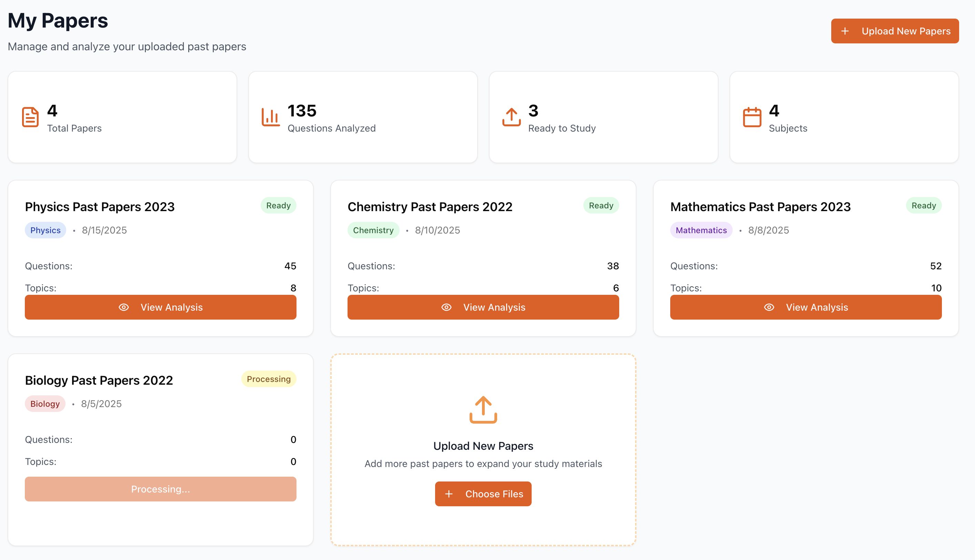The height and width of the screenshot is (560, 975).
Task: Click the disabled Processing... button
Action: [161, 489]
